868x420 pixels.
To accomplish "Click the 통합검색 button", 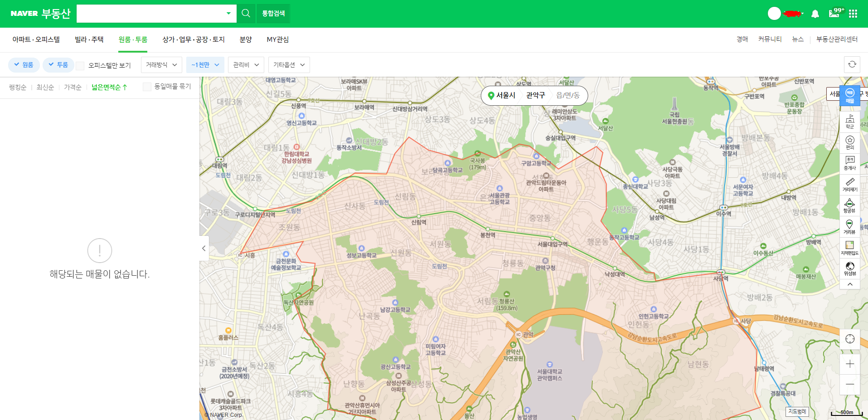I will [273, 14].
